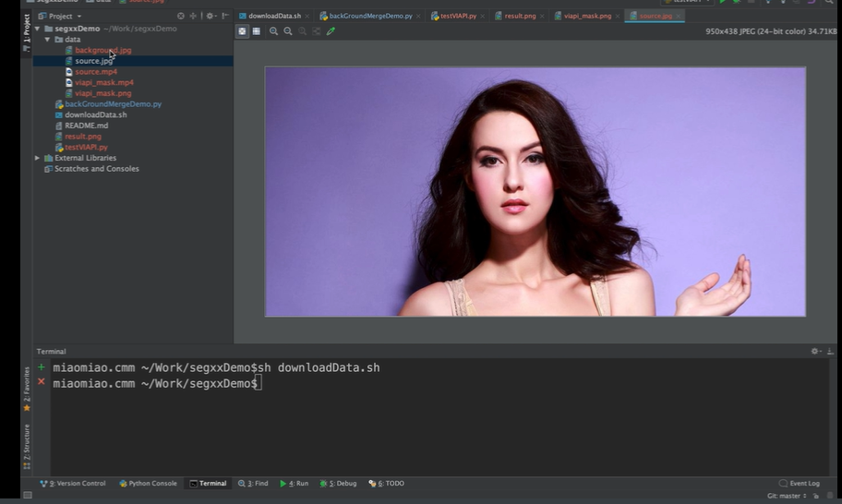This screenshot has width=842, height=504.
Task: Open the TODO tool window
Action: 387,483
